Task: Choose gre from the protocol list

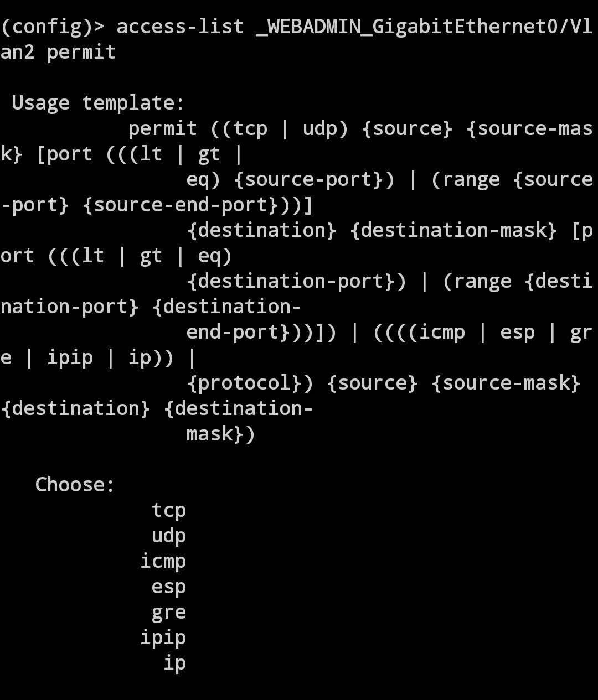Action: (169, 612)
